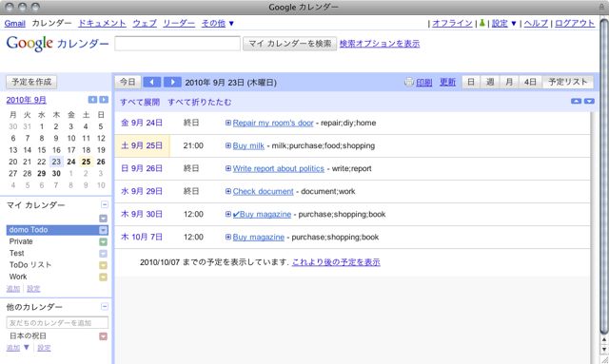Expand the Write report about politics event

point(228,168)
